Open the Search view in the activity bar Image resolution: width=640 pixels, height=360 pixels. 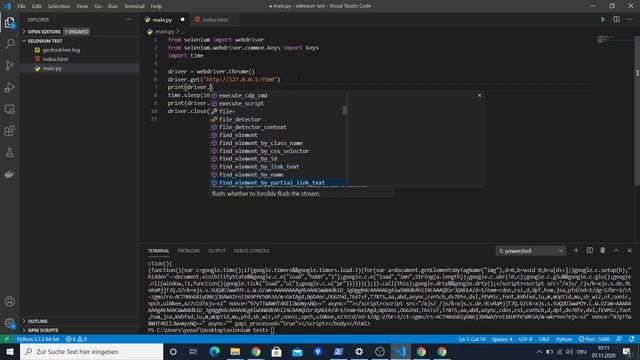9,44
